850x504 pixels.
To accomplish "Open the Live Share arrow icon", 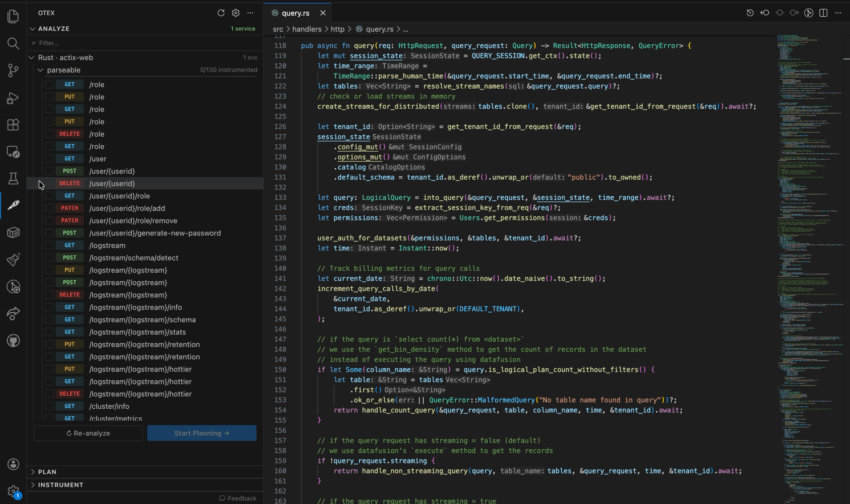I will click(x=13, y=314).
